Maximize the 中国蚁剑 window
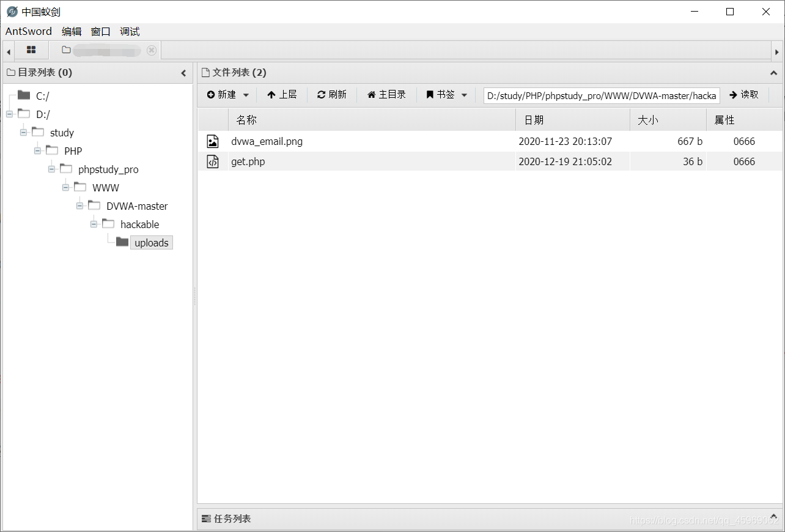The height and width of the screenshot is (532, 785). click(730, 12)
